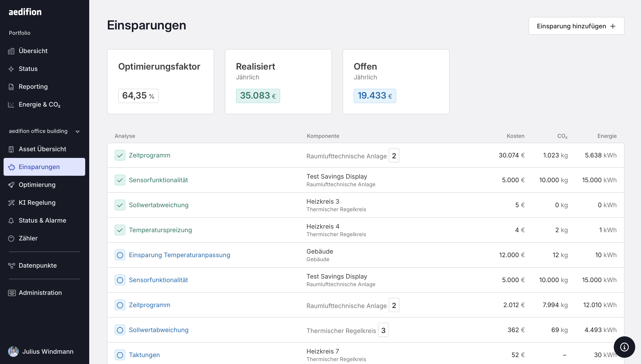Click the KI Regelung magic wand icon
Viewport: 641px width, 364px height.
tap(11, 203)
